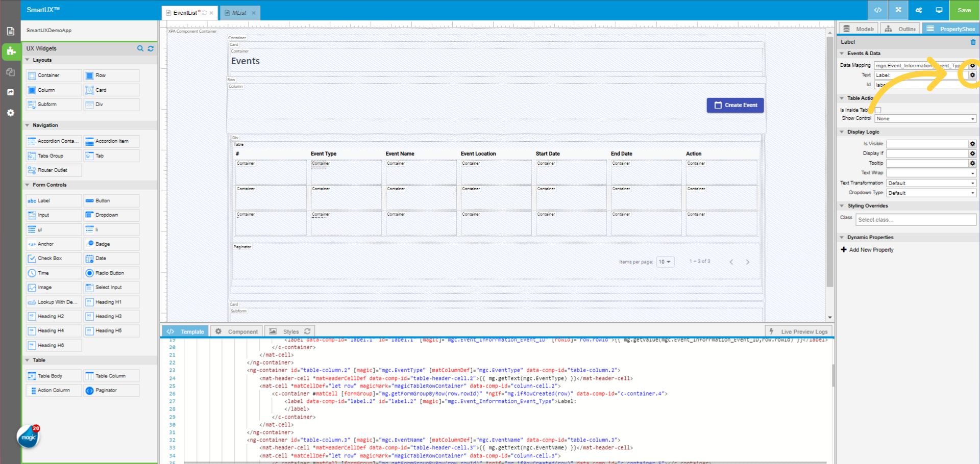
Task: Open the Outline panel tab
Action: 900,29
